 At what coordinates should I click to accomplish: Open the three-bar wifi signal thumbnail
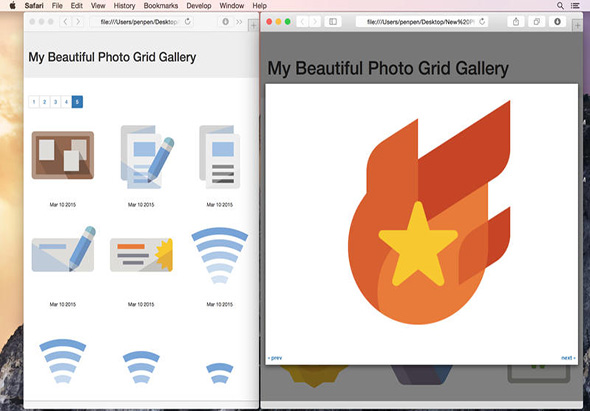pyautogui.click(x=141, y=367)
